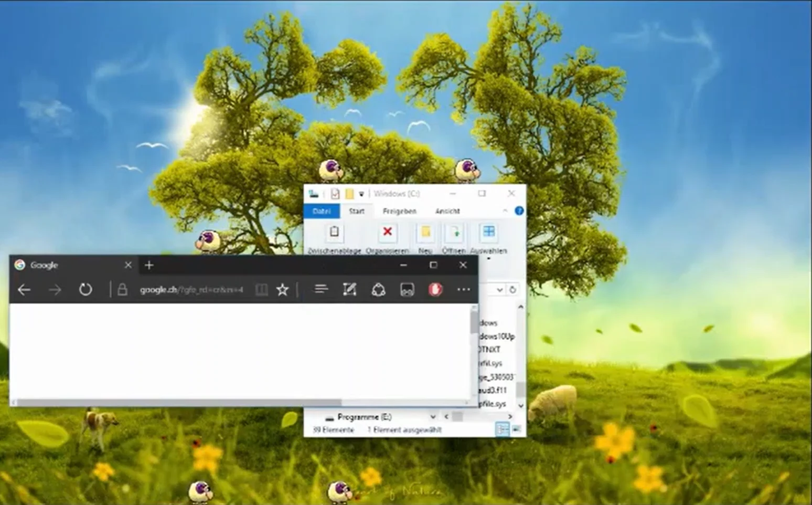The width and height of the screenshot is (812, 505).
Task: Open the Reading view book icon
Action: pos(261,289)
